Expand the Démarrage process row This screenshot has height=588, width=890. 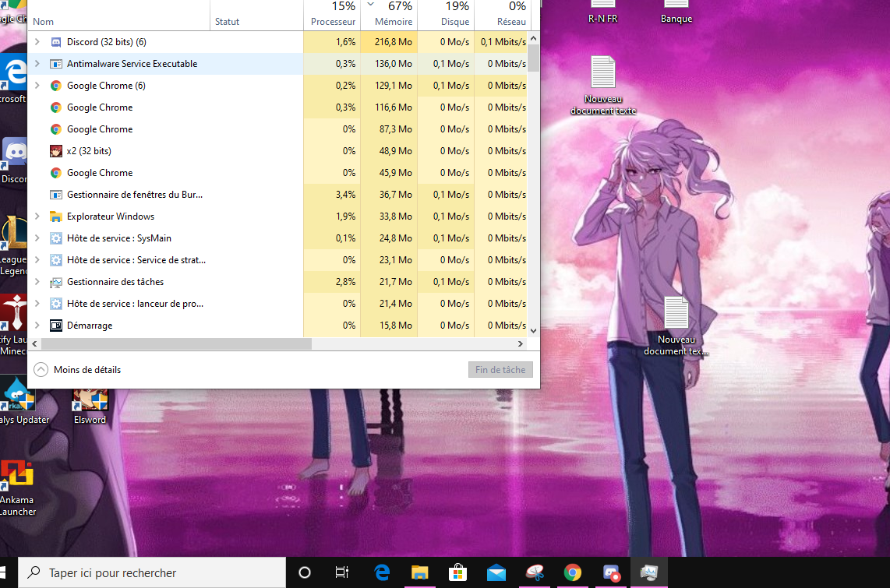click(x=37, y=326)
